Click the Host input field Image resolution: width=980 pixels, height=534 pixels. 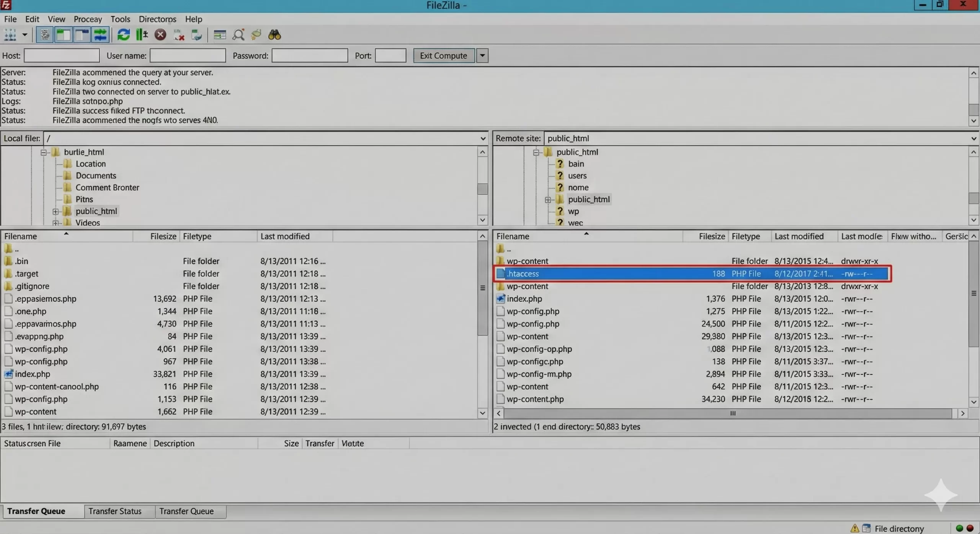click(62, 55)
